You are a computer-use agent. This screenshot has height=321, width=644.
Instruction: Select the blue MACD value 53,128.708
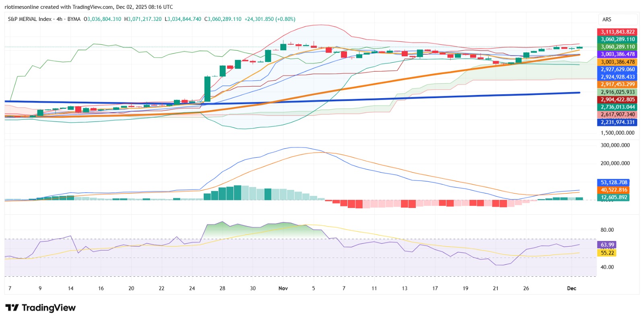pos(613,182)
